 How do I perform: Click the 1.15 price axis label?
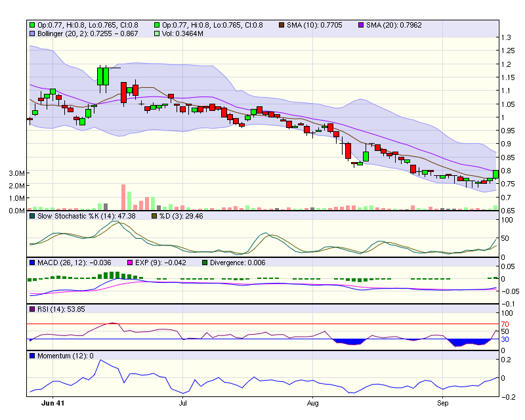508,77
